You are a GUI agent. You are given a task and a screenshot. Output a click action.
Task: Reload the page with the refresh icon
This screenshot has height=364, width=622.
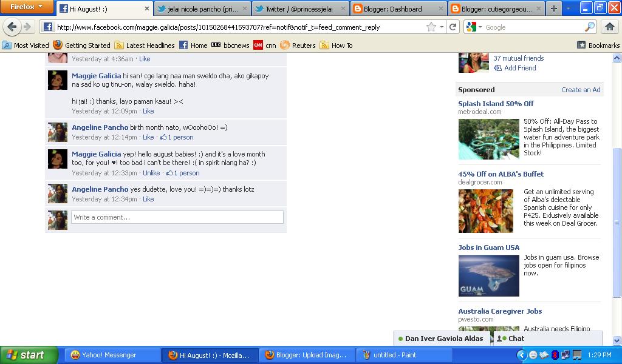point(453,27)
